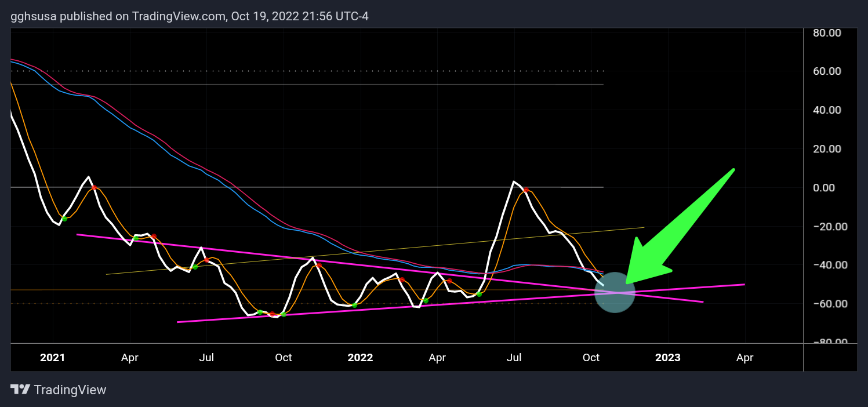This screenshot has height=407, width=868.
Task: Click the Jul label between 2021 and Oct
Action: (206, 358)
